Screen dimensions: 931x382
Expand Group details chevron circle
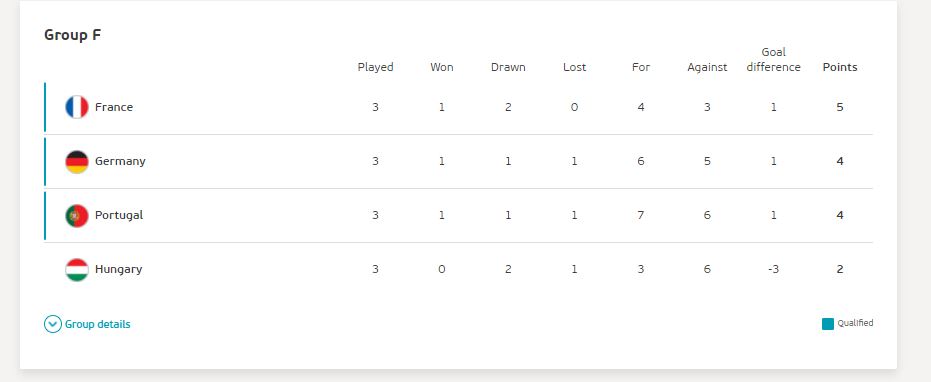point(53,324)
